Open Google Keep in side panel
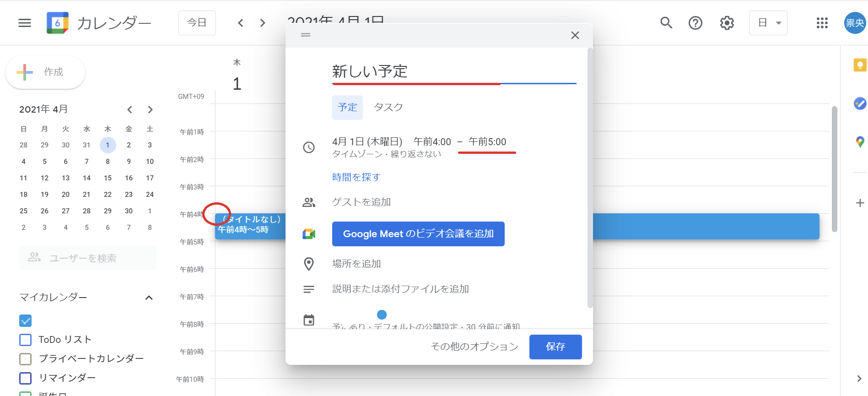This screenshot has height=396, width=868. 860,65
